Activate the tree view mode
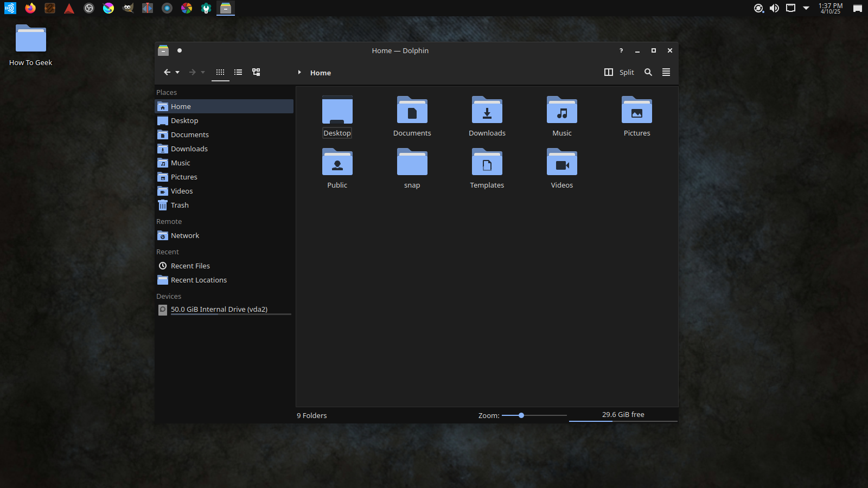The height and width of the screenshot is (488, 868). (256, 72)
